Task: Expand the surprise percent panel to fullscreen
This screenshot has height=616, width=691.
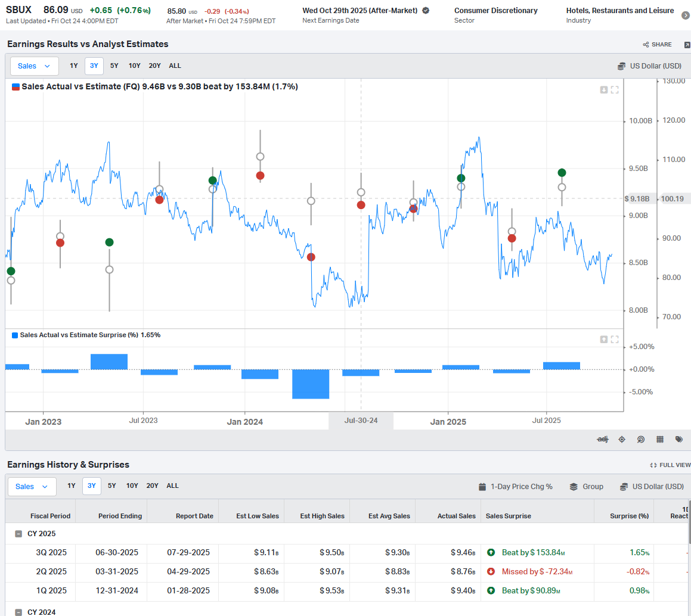Action: point(615,339)
